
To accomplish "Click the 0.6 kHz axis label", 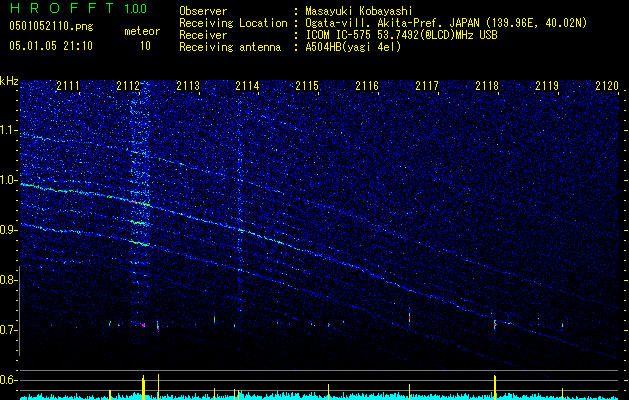I will pyautogui.click(x=8, y=380).
